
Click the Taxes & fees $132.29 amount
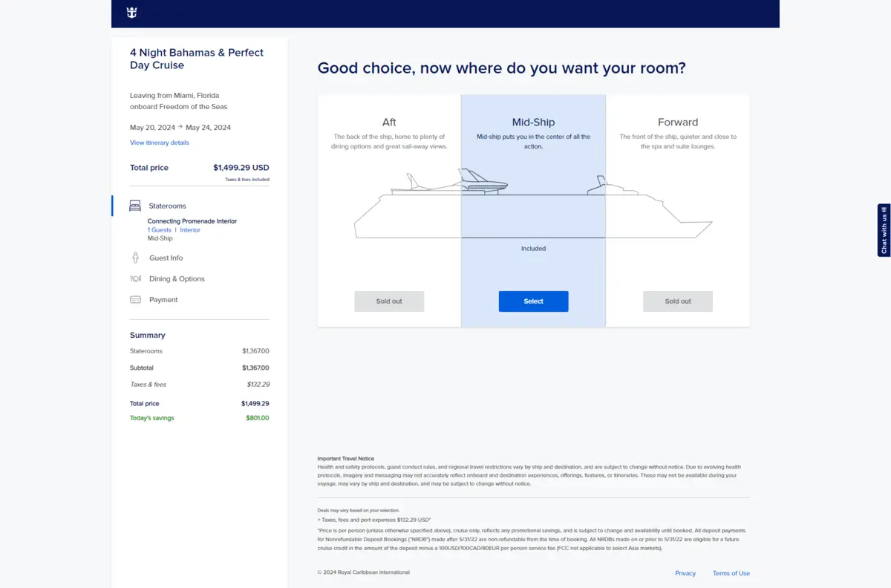[x=258, y=385]
